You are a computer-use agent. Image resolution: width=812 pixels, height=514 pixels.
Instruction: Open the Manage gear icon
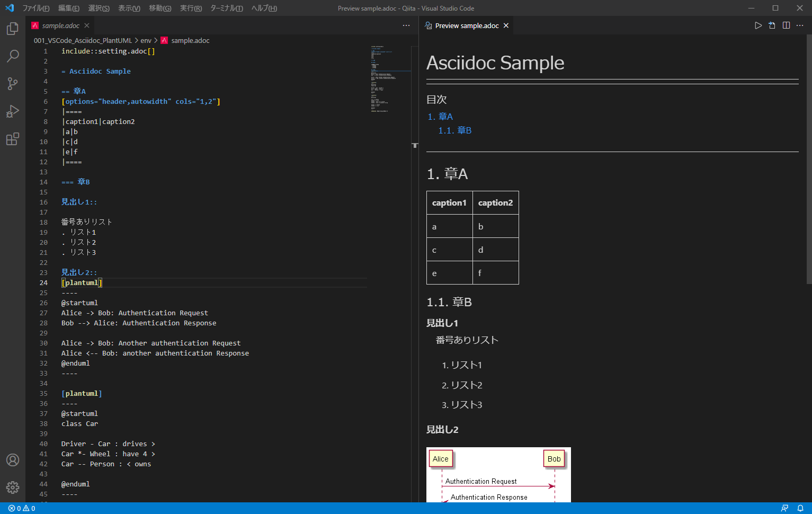12,488
